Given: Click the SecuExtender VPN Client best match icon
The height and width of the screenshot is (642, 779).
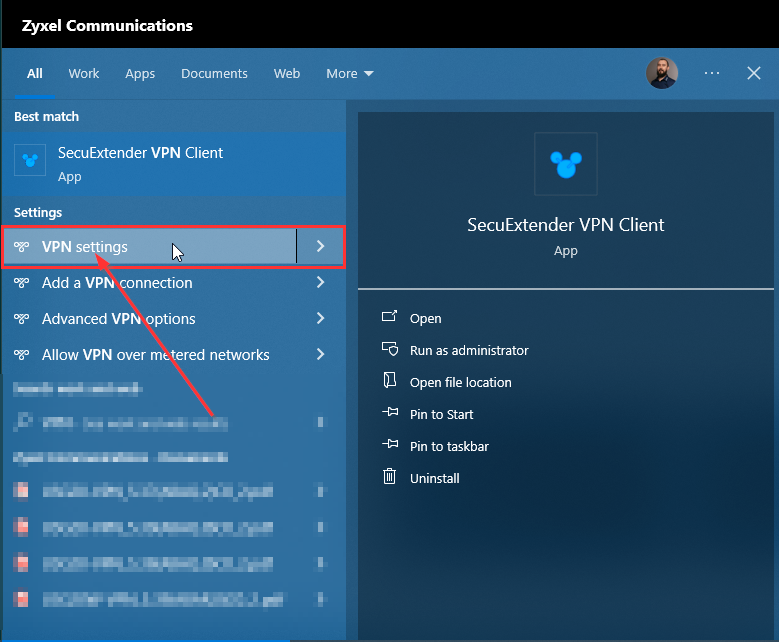Looking at the screenshot, I should [x=31, y=161].
